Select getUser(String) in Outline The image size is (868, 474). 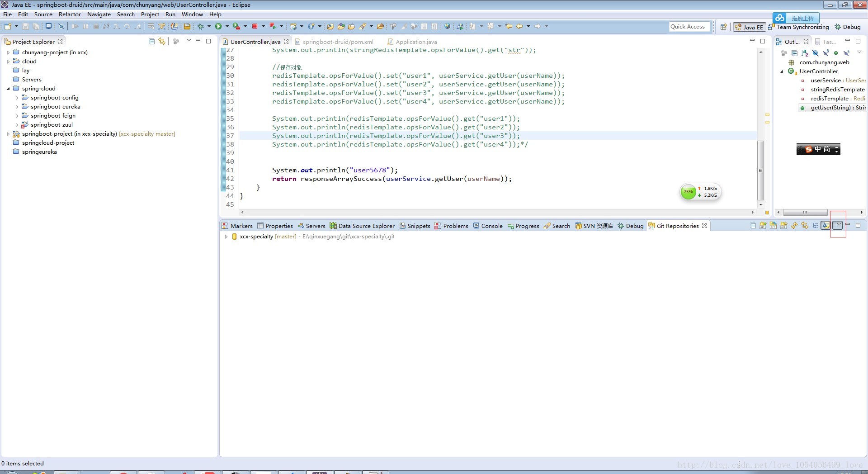coord(832,108)
